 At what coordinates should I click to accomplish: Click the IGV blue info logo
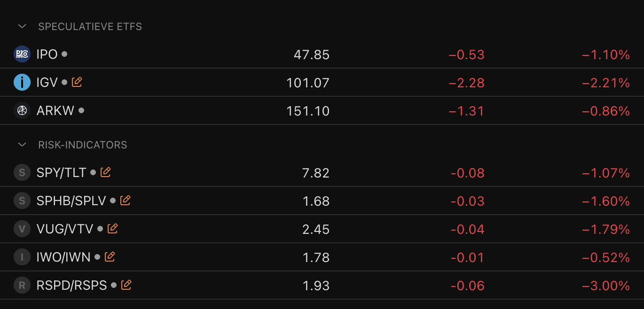[22, 83]
